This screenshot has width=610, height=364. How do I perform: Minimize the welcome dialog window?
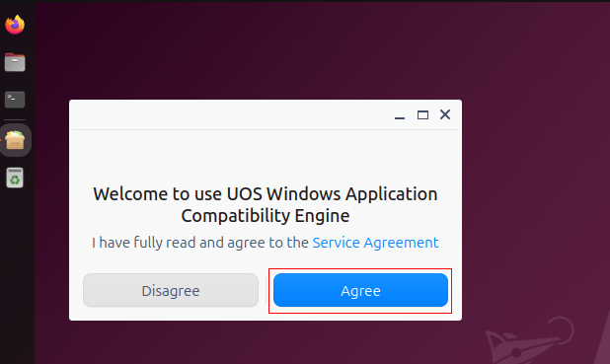400,115
